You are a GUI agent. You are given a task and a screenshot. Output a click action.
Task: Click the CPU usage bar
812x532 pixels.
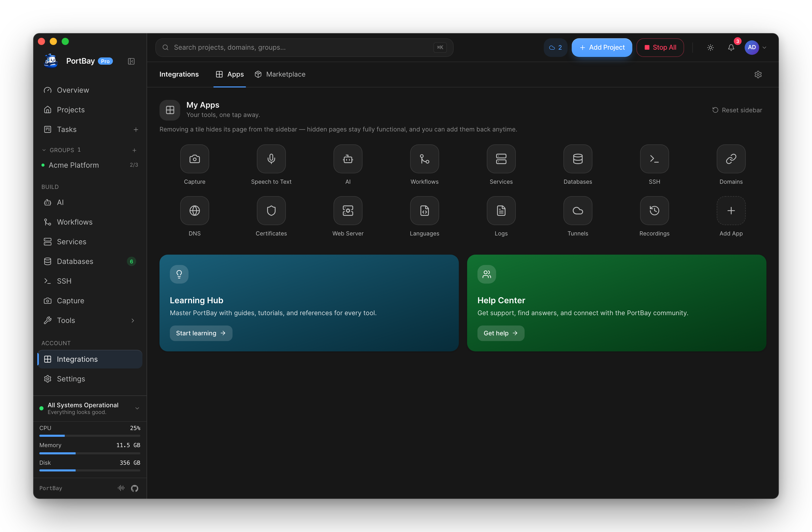(90, 436)
